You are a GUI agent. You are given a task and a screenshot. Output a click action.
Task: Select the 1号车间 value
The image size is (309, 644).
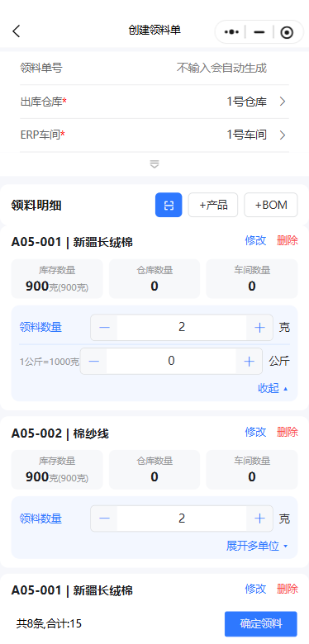pos(246,135)
